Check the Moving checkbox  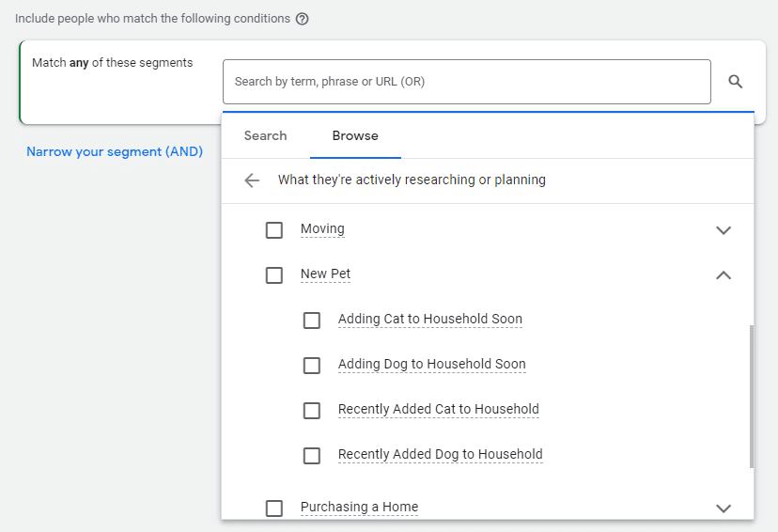click(273, 230)
